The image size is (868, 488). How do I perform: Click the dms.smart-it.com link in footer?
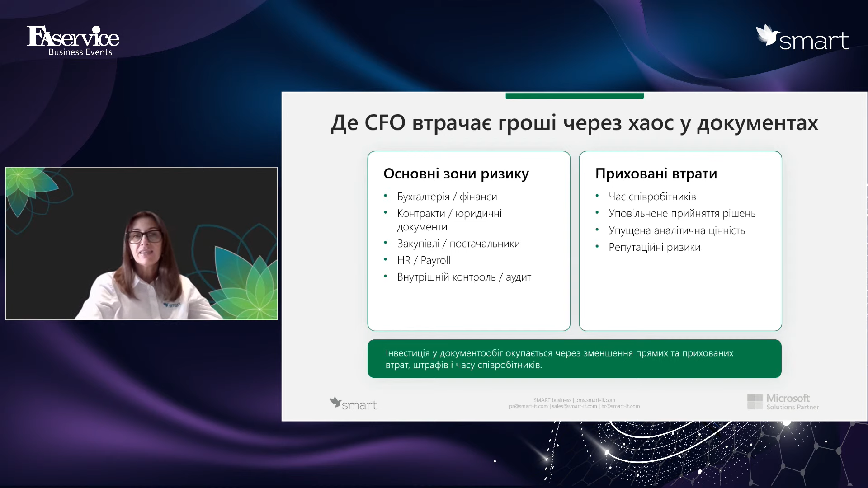point(595,400)
